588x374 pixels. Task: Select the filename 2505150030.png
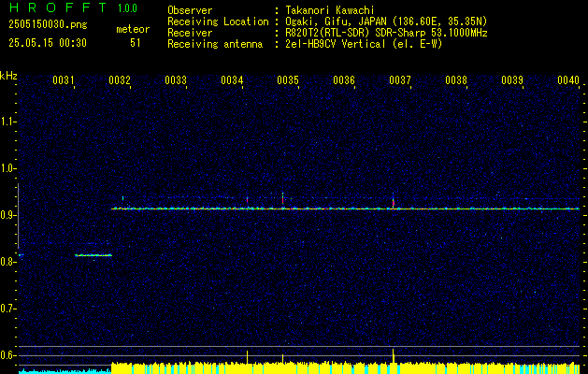click(x=48, y=25)
